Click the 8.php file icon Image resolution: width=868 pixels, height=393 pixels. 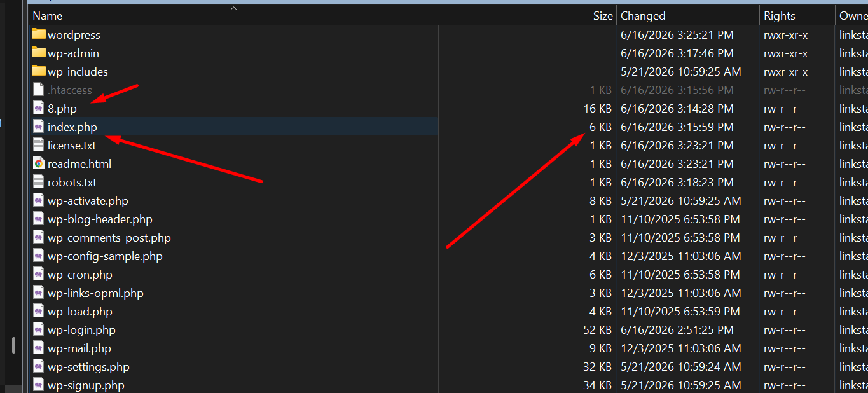(39, 108)
